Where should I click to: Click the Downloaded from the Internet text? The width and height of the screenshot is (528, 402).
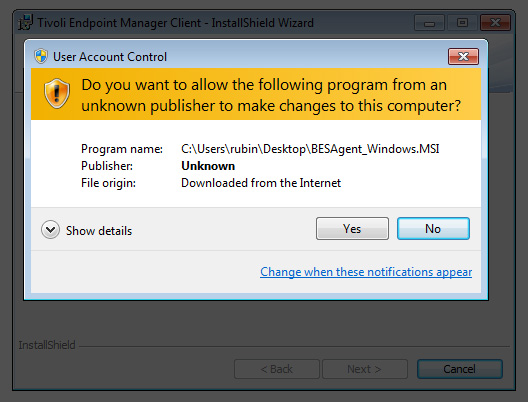[x=261, y=183]
